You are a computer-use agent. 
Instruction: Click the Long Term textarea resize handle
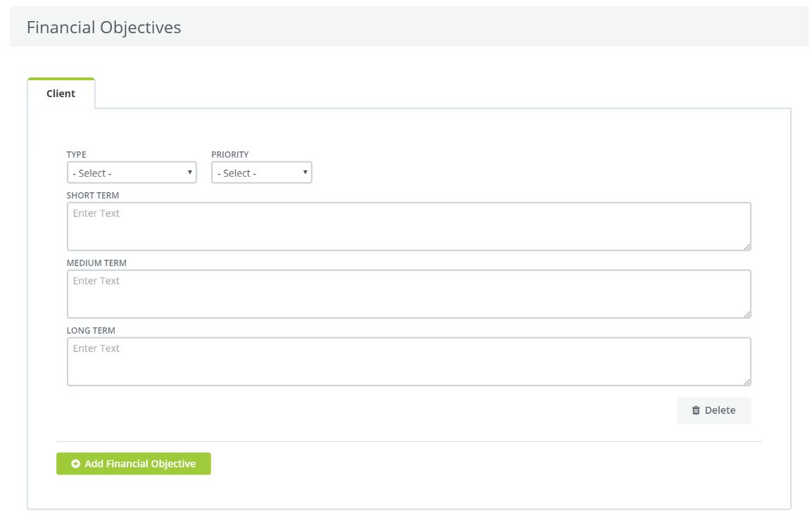747,382
